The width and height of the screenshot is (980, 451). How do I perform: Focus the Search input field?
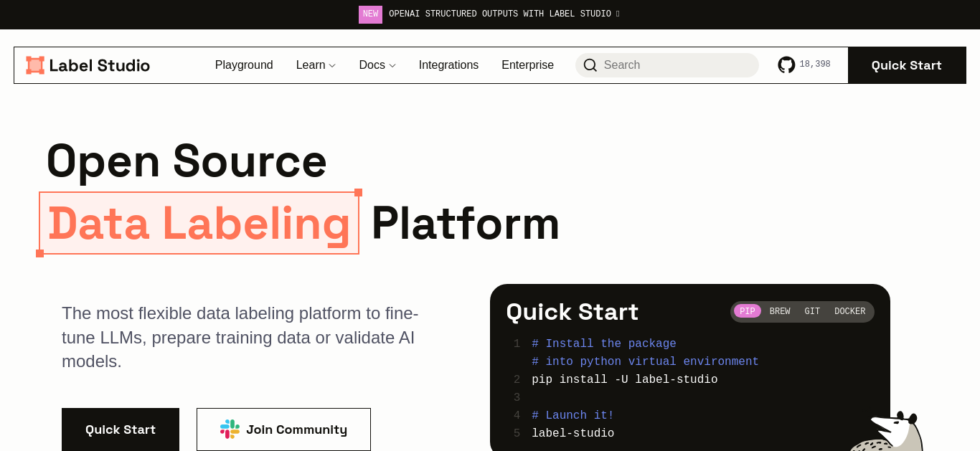[667, 65]
